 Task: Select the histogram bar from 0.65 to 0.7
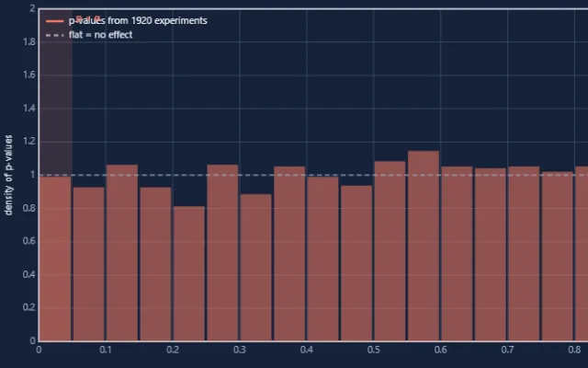[x=491, y=255]
